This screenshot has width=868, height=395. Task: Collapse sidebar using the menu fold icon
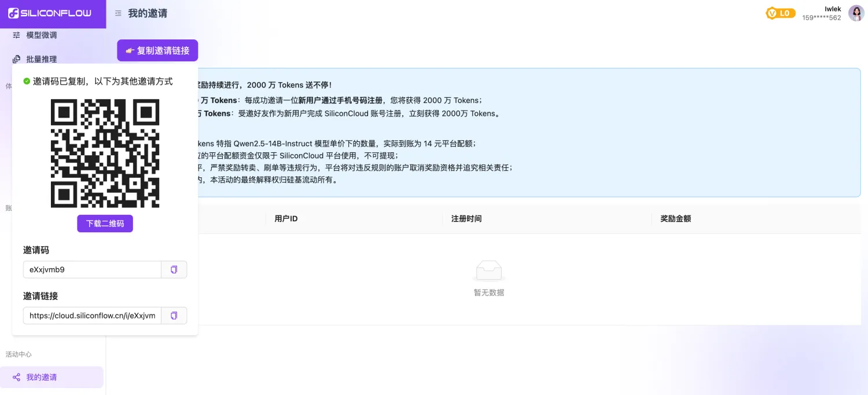pyautogui.click(x=118, y=13)
